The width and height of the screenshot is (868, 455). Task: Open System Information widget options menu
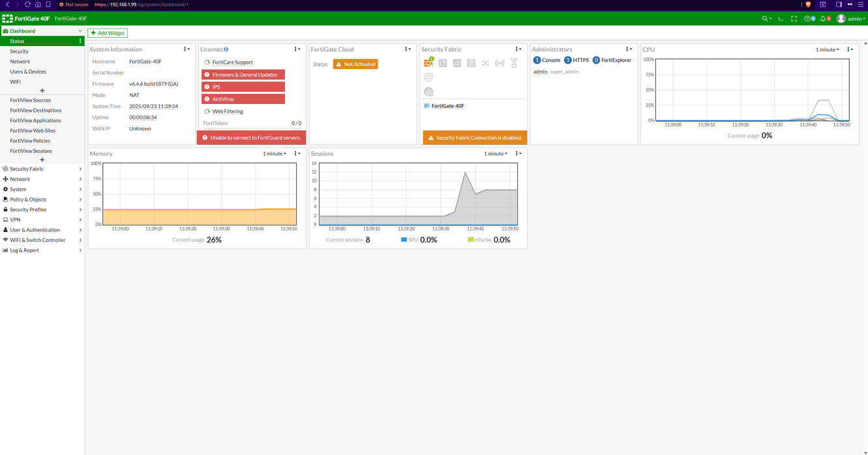187,49
